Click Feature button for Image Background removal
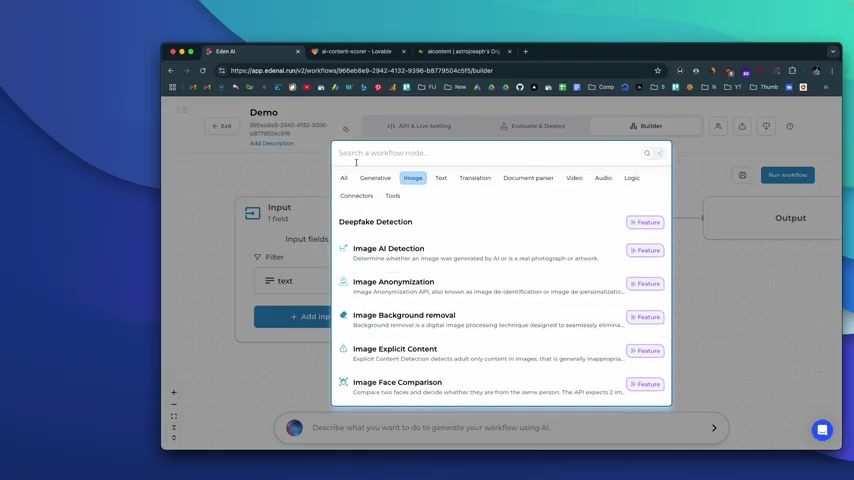The width and height of the screenshot is (854, 480). [x=645, y=317]
